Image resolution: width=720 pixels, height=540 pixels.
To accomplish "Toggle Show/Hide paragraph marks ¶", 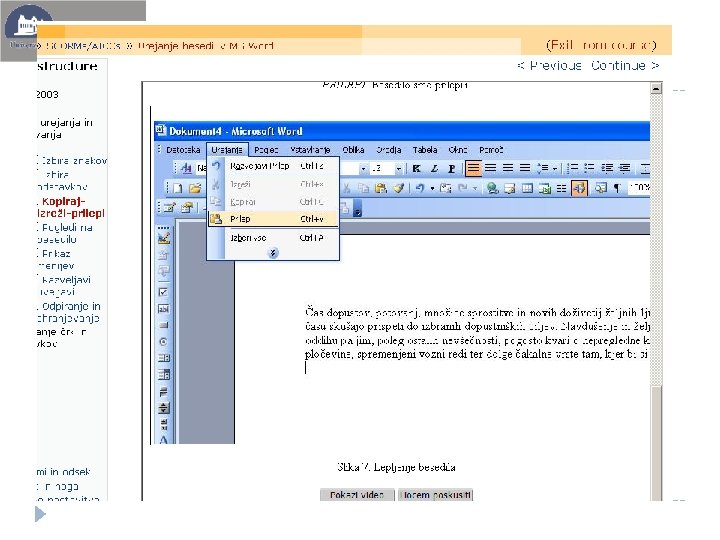I will [617, 188].
